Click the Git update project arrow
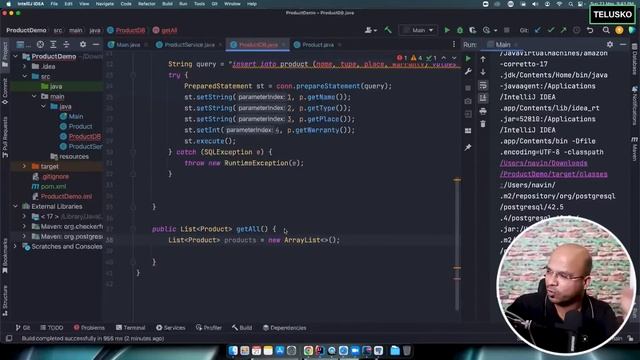This screenshot has height=360, width=640. (538, 30)
